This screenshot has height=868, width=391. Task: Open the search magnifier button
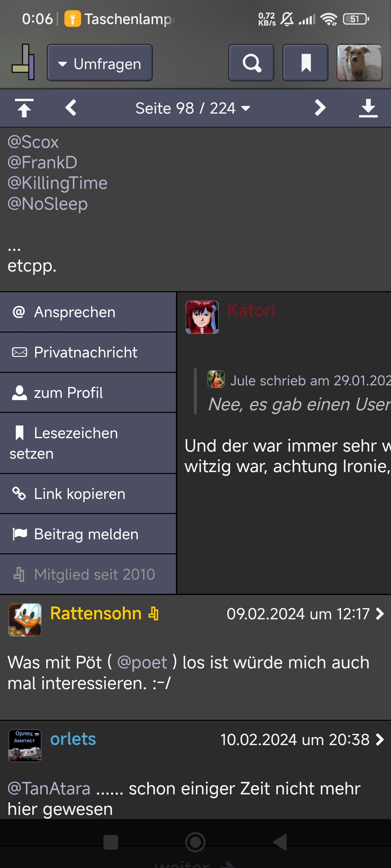[x=251, y=63]
